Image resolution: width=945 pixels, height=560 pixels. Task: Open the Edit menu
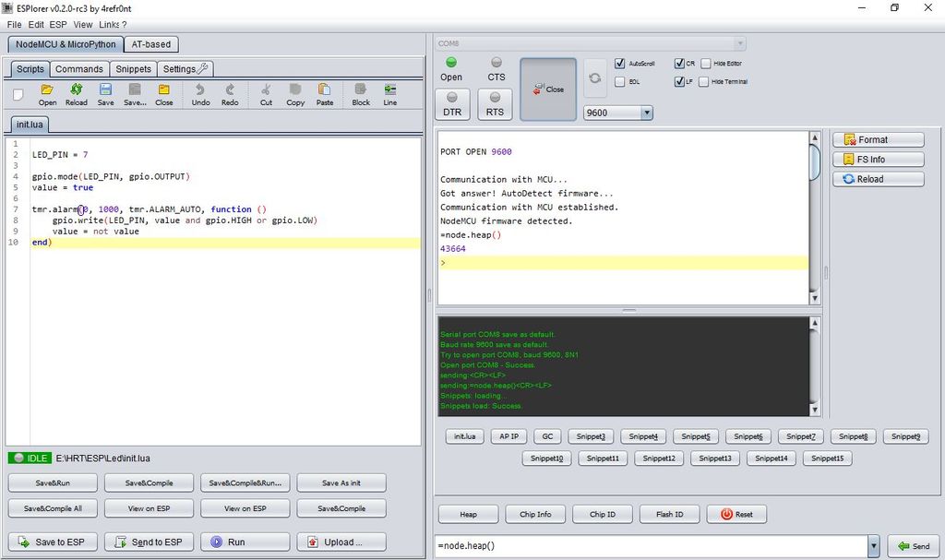click(36, 25)
